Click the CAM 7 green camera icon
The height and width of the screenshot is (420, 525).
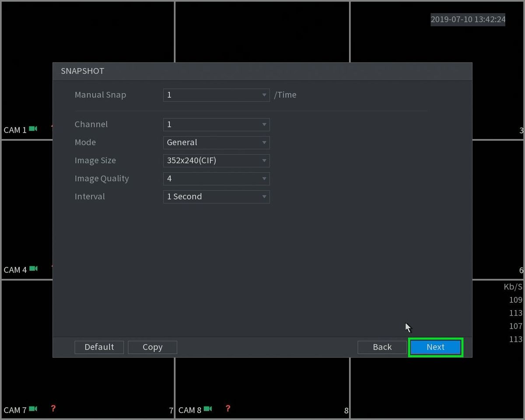33,409
